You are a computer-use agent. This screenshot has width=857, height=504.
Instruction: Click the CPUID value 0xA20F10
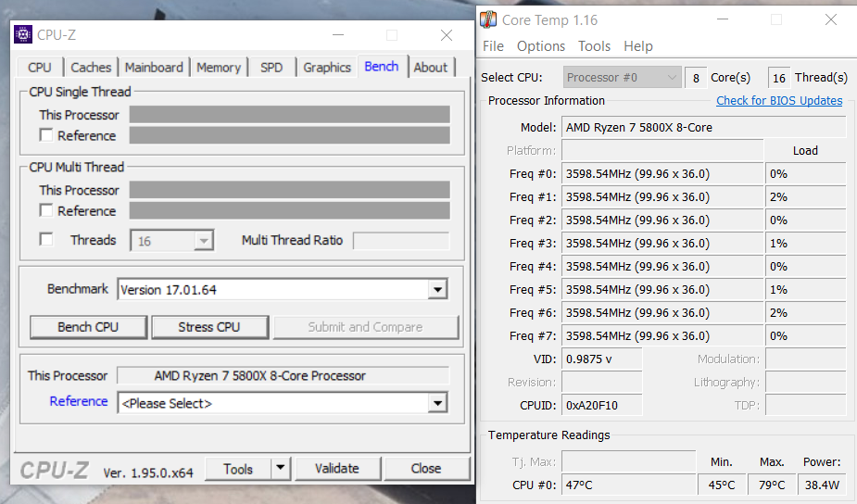pyautogui.click(x=602, y=406)
